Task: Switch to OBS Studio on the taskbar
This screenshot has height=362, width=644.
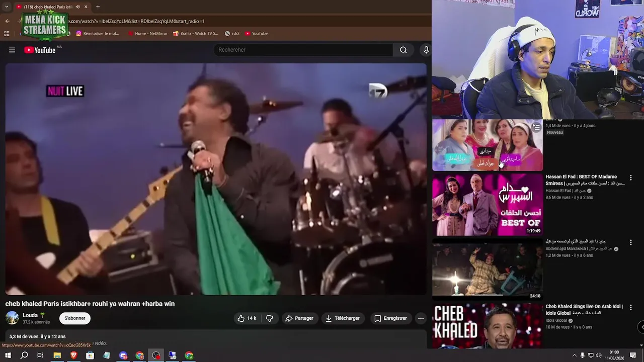Action: (156, 355)
